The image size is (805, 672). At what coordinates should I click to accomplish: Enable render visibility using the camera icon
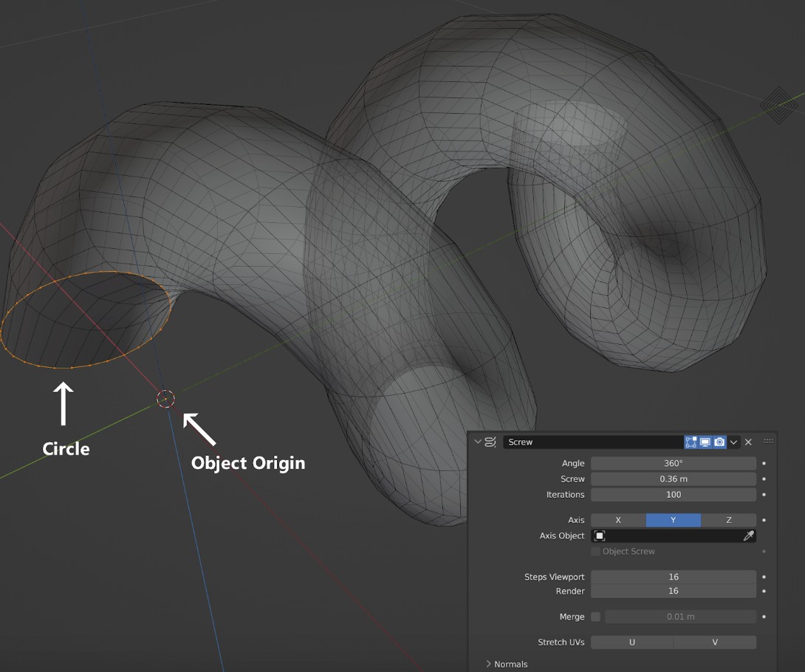pos(720,442)
